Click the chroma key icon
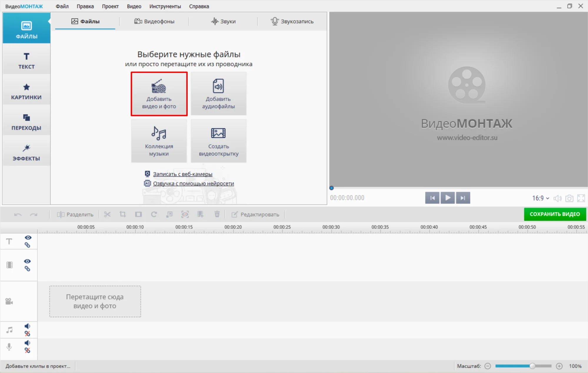 click(201, 214)
